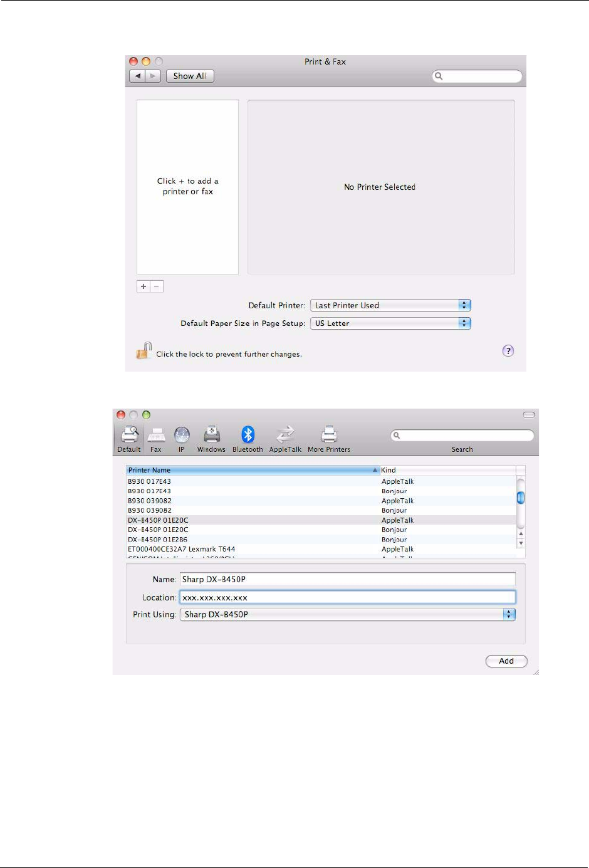Click the Show All button
The image size is (589, 868).
click(x=189, y=76)
